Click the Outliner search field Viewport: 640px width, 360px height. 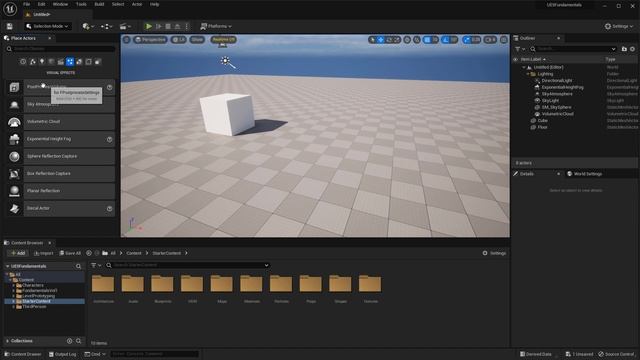click(x=573, y=49)
